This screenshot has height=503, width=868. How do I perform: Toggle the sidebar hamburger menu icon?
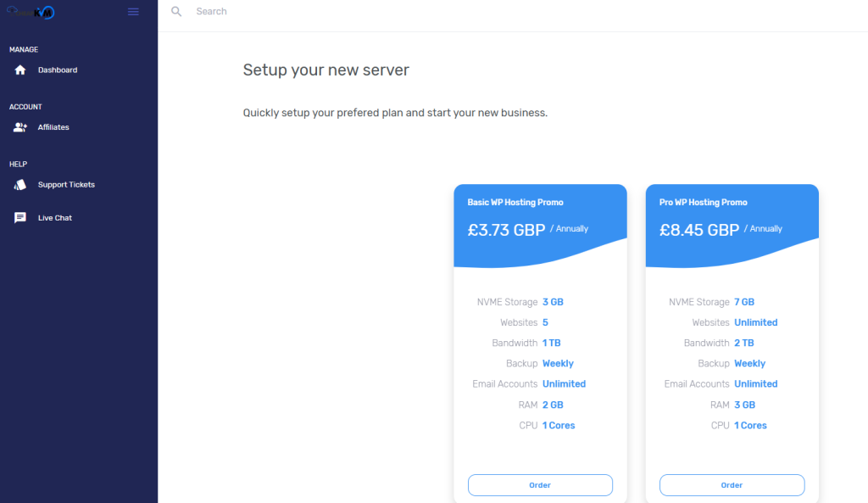click(x=133, y=12)
